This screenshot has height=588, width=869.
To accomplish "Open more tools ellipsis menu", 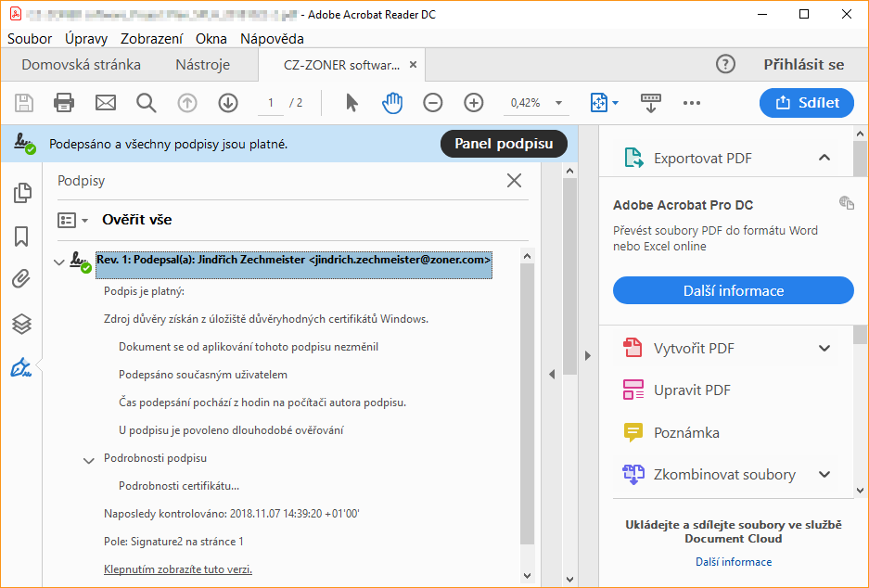I will [x=692, y=103].
